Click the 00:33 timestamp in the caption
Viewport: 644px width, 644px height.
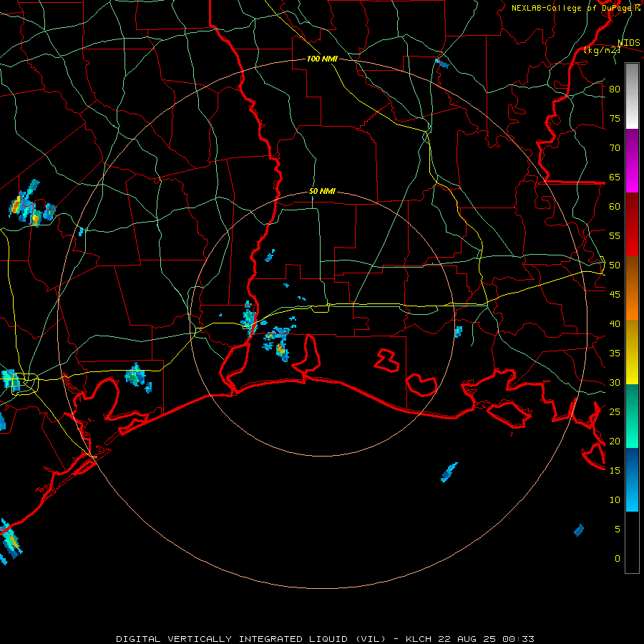(518, 639)
